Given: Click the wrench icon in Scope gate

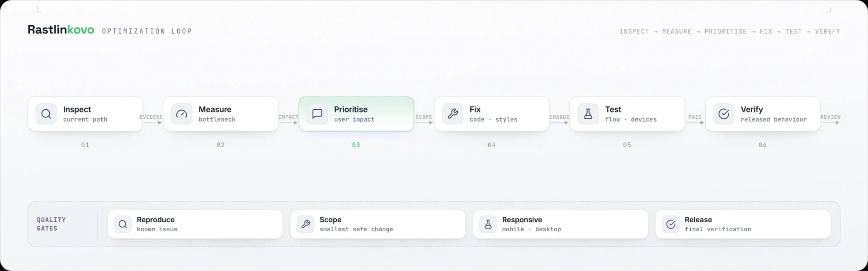Looking at the screenshot, I should pyautogui.click(x=306, y=224).
